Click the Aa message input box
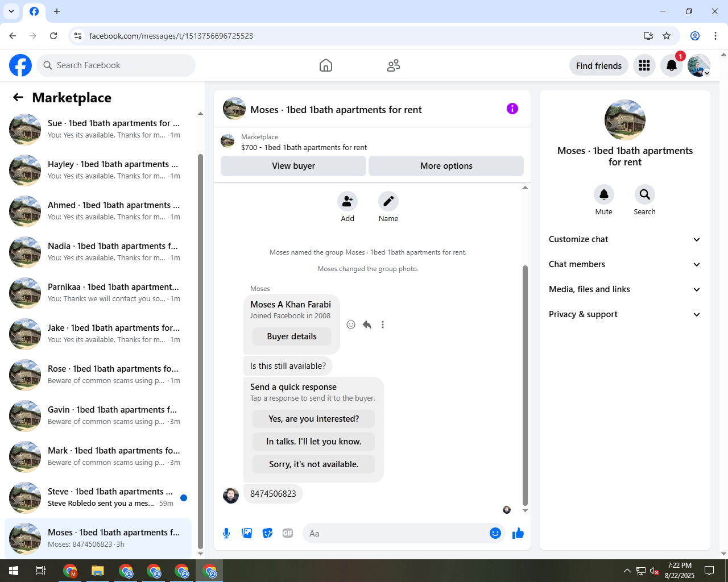This screenshot has height=582, width=728. click(x=395, y=533)
